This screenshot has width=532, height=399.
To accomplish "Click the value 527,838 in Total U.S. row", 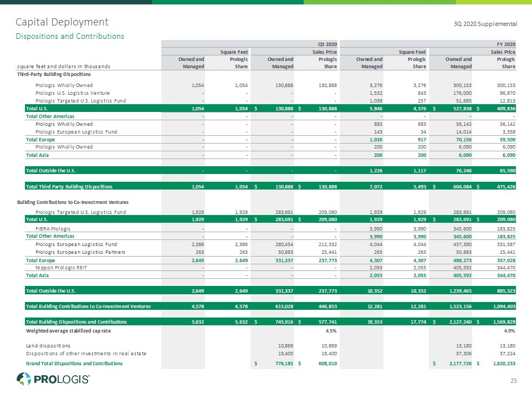I will (x=462, y=109).
